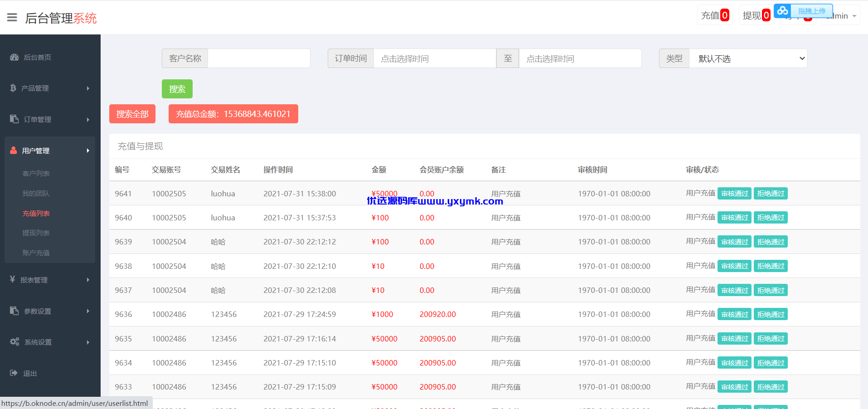Approve order 9634 with 审核通过
The height and width of the screenshot is (409, 868).
(x=734, y=363)
